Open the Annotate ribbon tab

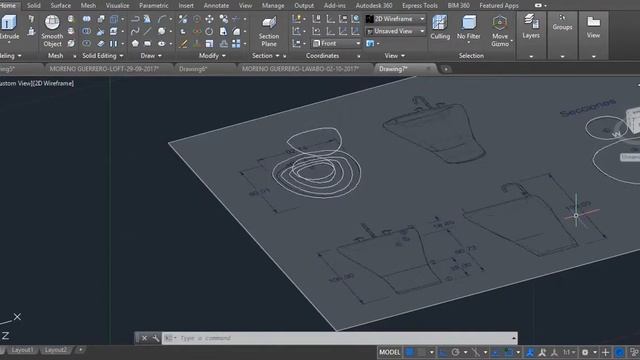tap(216, 6)
